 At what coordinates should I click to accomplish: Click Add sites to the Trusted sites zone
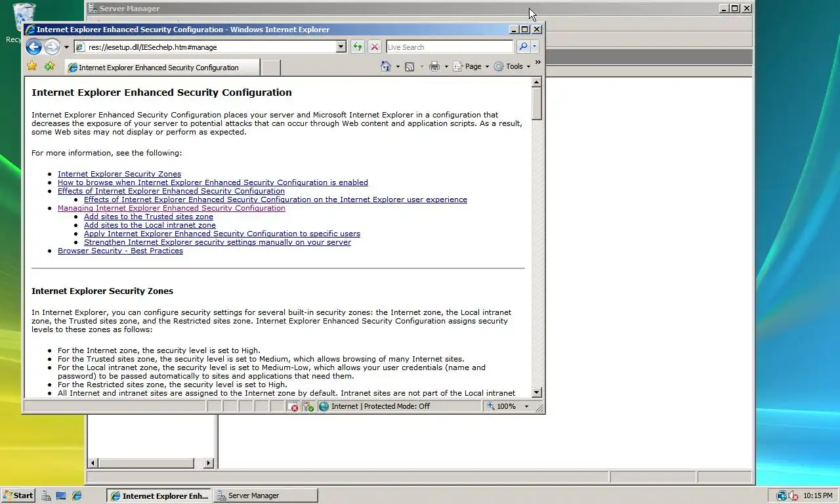148,217
